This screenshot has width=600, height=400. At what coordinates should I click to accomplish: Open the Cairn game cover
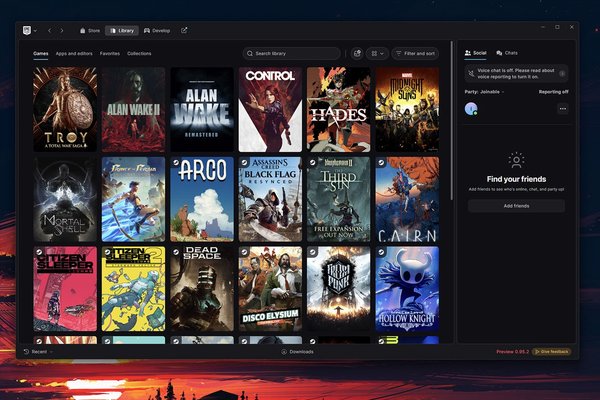407,199
